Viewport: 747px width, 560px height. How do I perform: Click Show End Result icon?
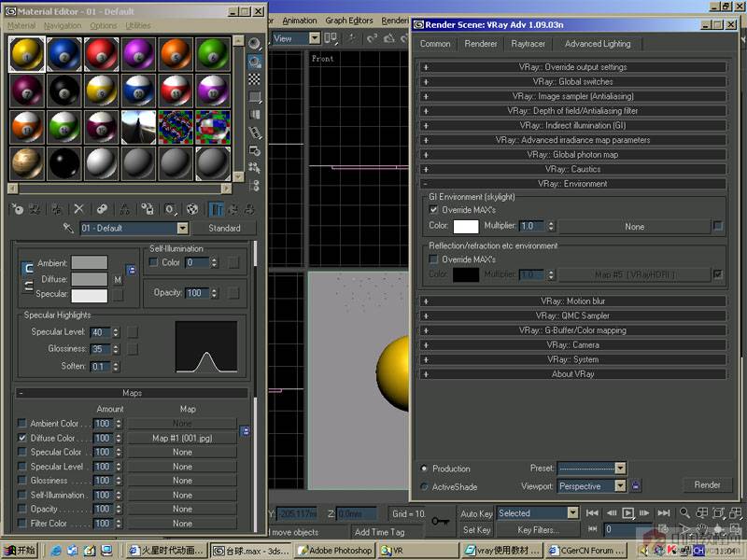[x=217, y=209]
